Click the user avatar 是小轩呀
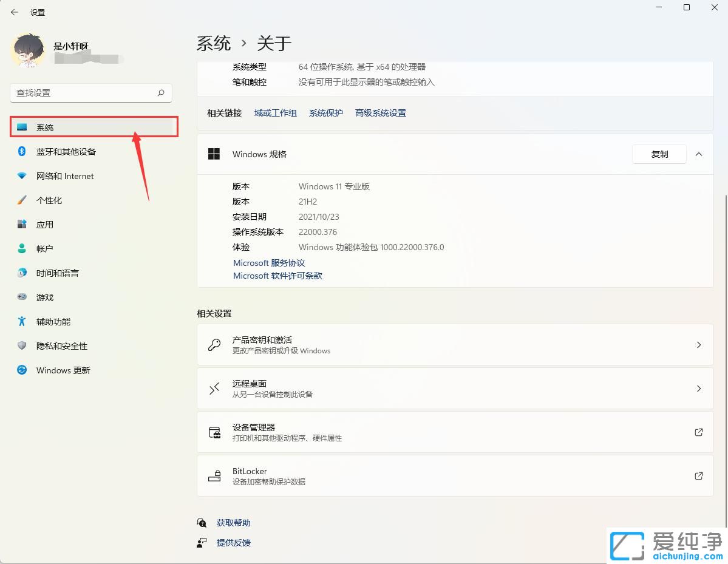Image resolution: width=728 pixels, height=564 pixels. point(27,50)
